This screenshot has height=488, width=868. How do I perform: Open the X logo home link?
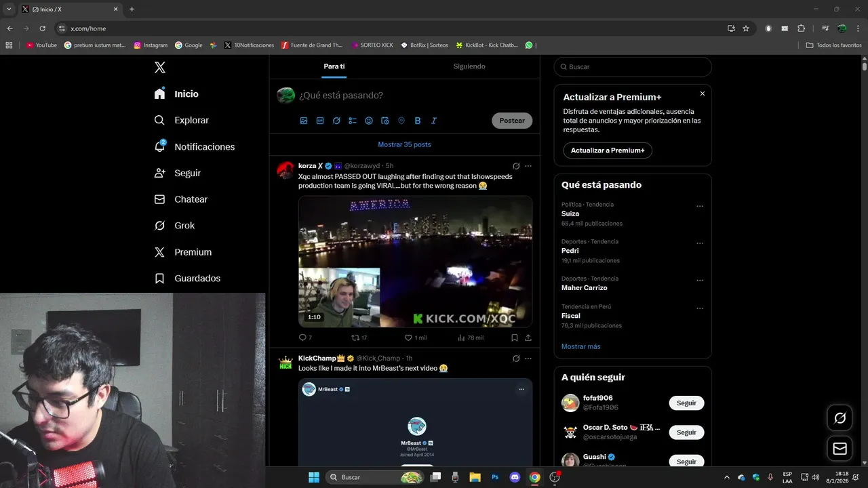point(160,67)
